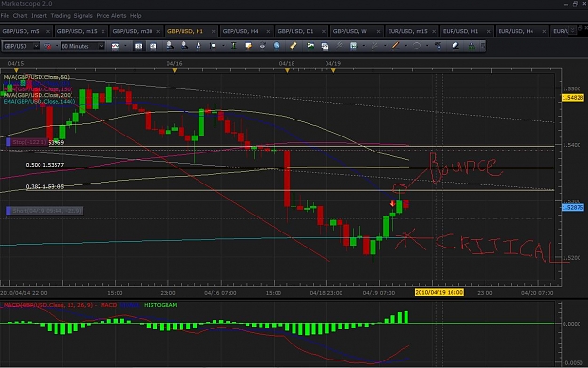Click the grid table tool icon
This screenshot has width=588, height=368.
353,46
